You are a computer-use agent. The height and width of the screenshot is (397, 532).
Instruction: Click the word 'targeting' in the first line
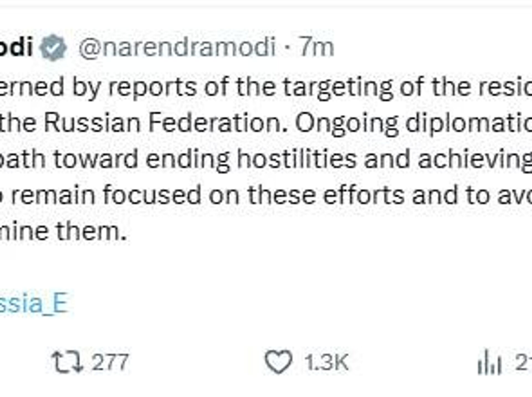coord(338,87)
